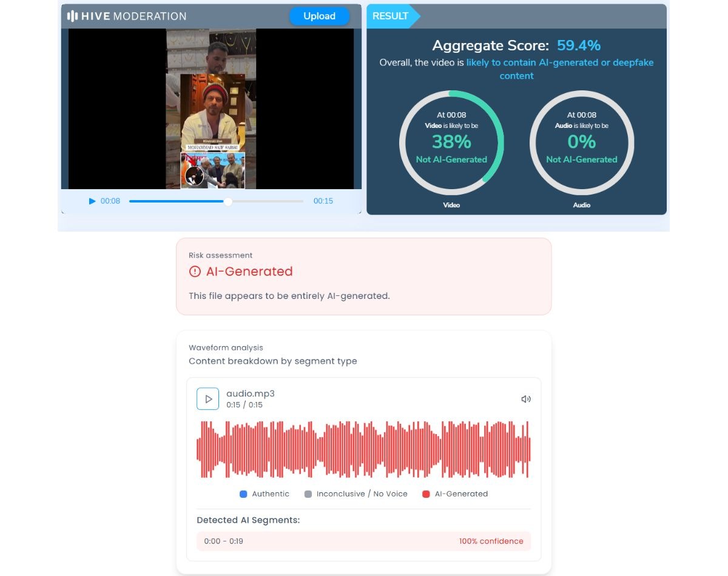This screenshot has width=728, height=576.
Task: Mute audio with the speaker icon
Action: (x=526, y=399)
